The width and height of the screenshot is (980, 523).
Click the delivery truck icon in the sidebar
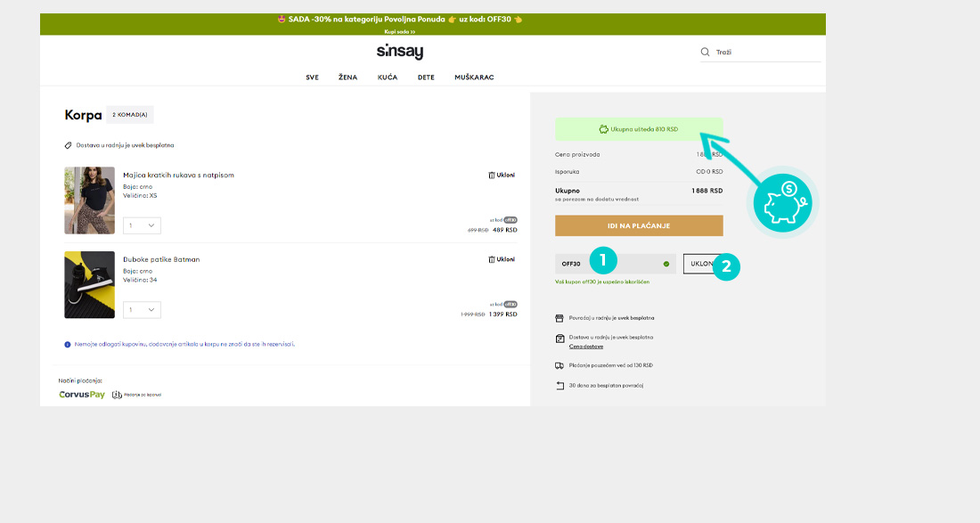(x=559, y=365)
